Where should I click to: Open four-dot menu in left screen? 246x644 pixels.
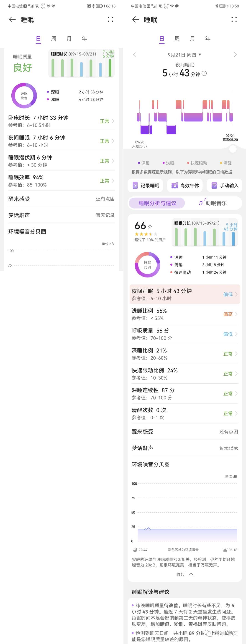(110, 19)
